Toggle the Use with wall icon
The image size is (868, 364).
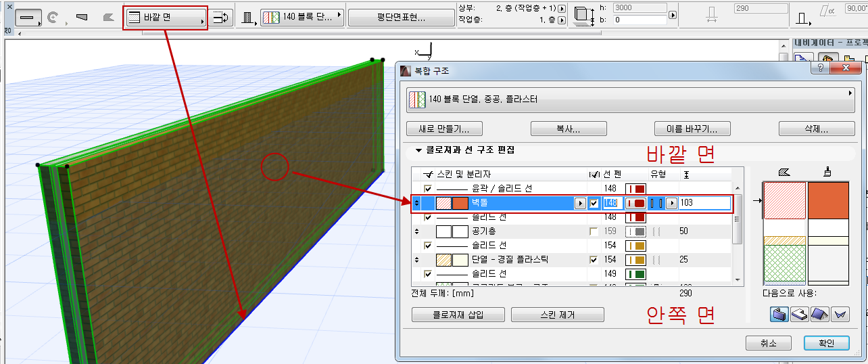coord(779,313)
